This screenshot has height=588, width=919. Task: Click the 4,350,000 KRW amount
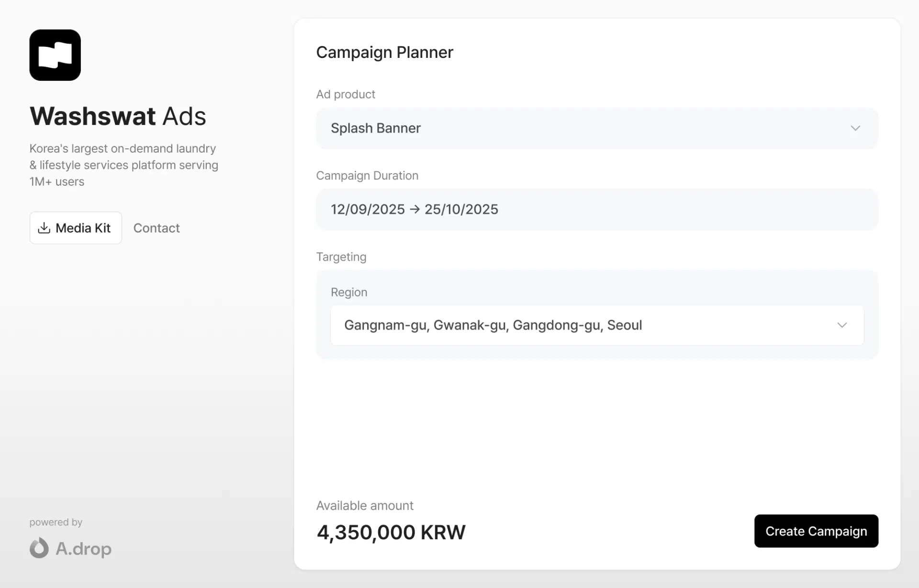pos(391,533)
